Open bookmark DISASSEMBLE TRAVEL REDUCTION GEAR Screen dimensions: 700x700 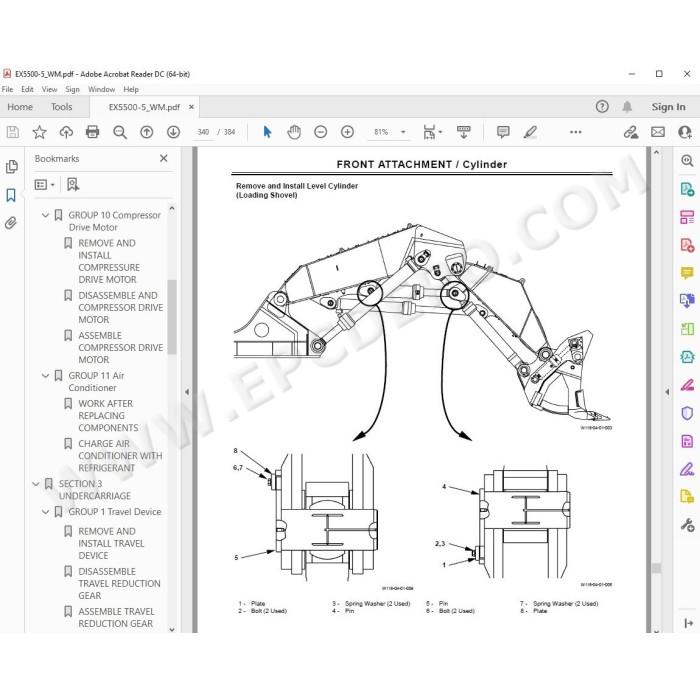click(x=119, y=583)
